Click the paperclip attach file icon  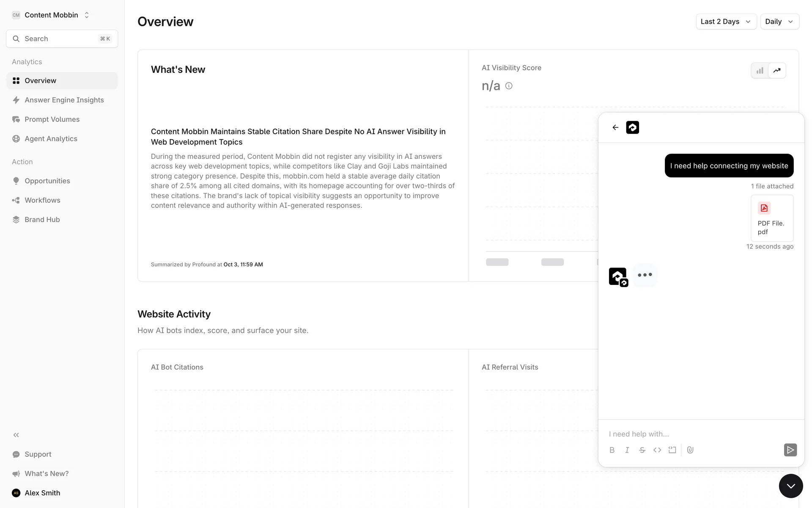tap(690, 450)
